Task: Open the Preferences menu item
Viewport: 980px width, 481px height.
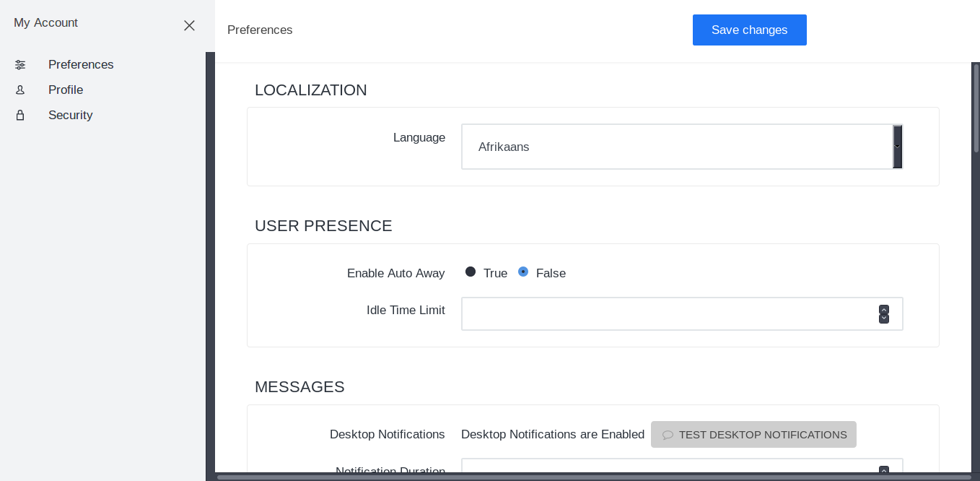Action: coord(81,65)
